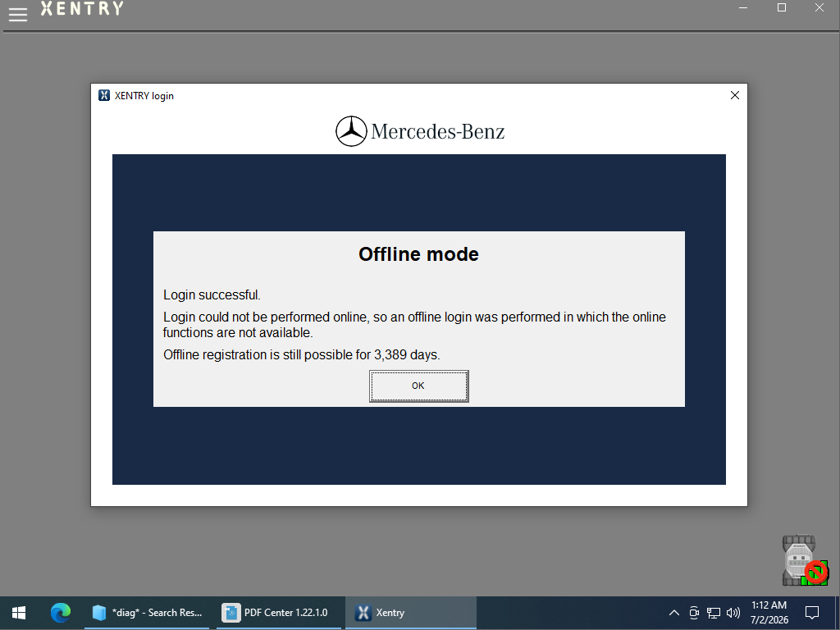
Task: Click the 'Login could not be performed online' message
Action: pos(414,325)
